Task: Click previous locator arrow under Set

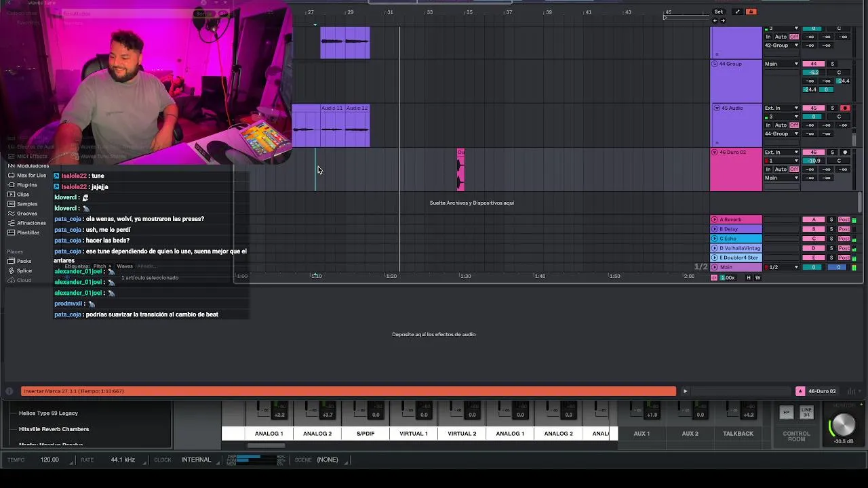Action: point(715,20)
